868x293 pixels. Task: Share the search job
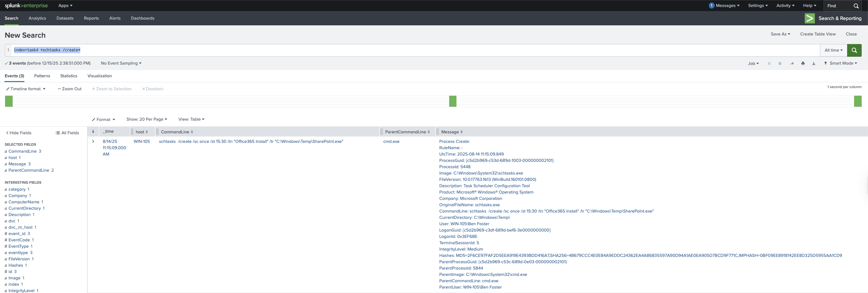792,63
